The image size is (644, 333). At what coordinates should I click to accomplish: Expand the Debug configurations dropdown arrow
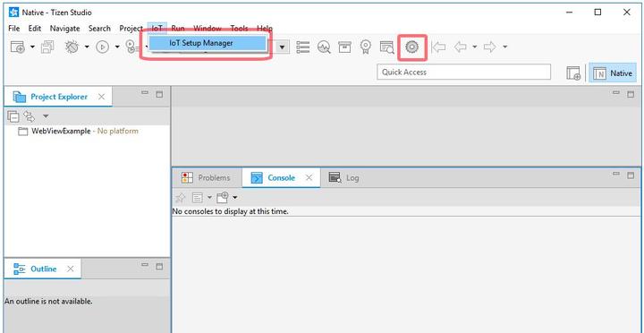[x=87, y=47]
